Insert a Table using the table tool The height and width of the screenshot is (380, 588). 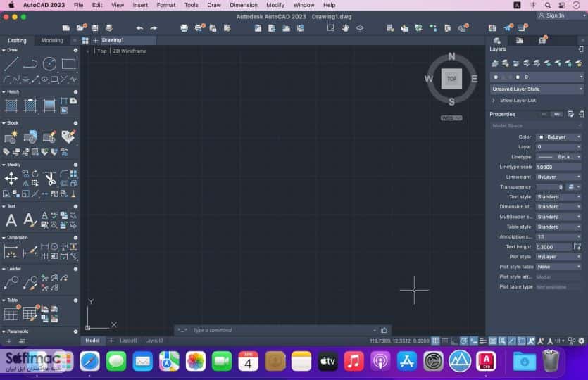[x=11, y=314]
